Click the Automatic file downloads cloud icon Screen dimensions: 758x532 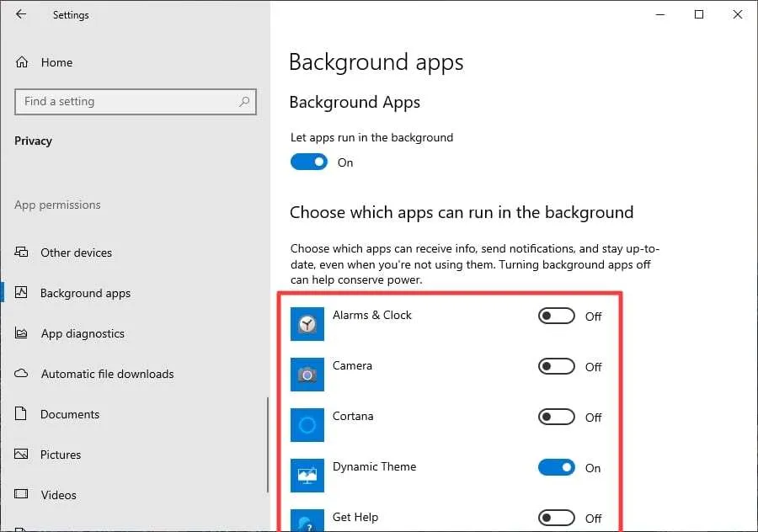pos(21,374)
